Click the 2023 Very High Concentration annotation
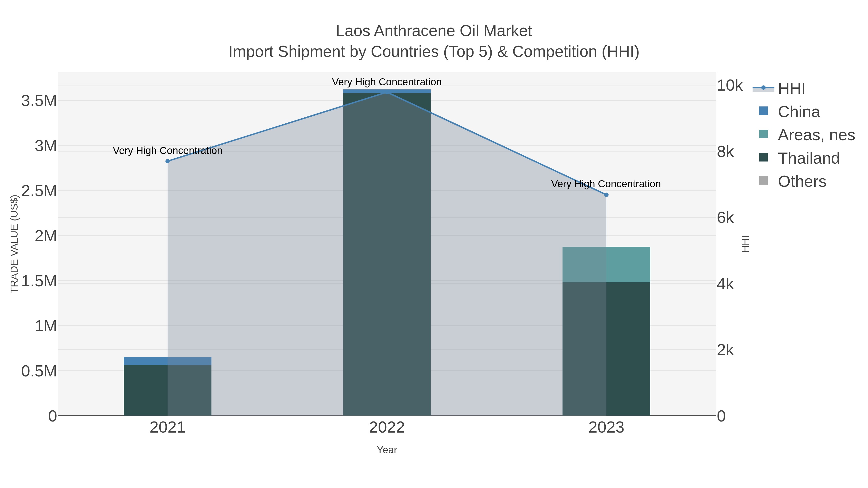Viewport: 868px width, 488px height. (606, 184)
